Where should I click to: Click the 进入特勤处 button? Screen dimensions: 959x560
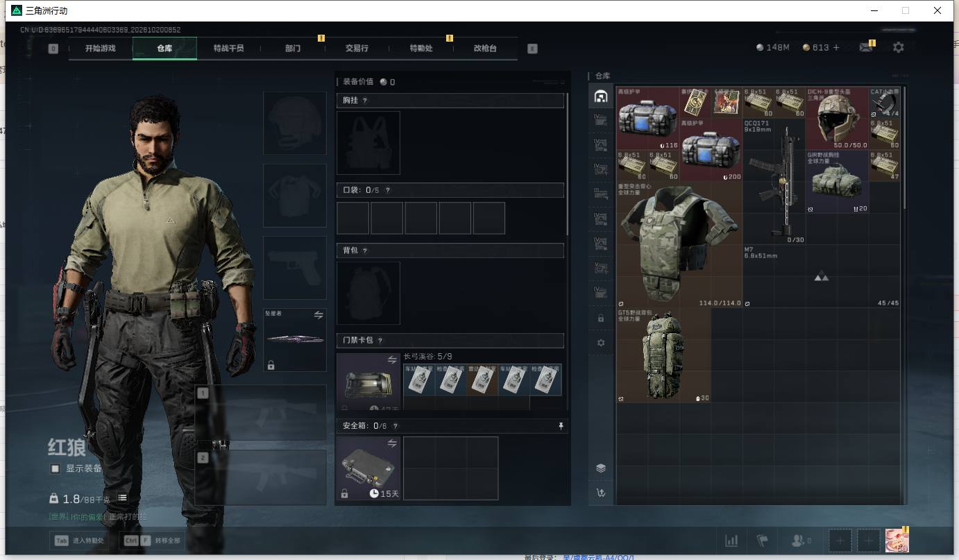click(x=80, y=541)
